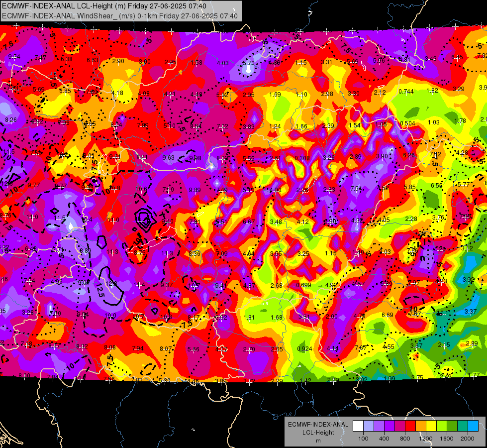The width and height of the screenshot is (487, 448).
Task: Click the map value 4.05
Action: click(x=384, y=220)
